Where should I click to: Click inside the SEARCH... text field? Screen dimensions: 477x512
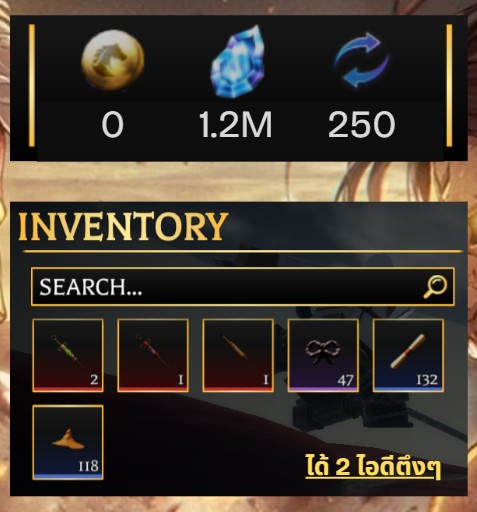[242, 287]
